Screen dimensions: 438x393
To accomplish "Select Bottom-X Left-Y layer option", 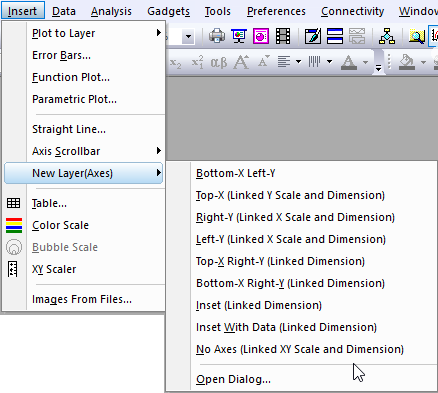I will click(x=302, y=173).
